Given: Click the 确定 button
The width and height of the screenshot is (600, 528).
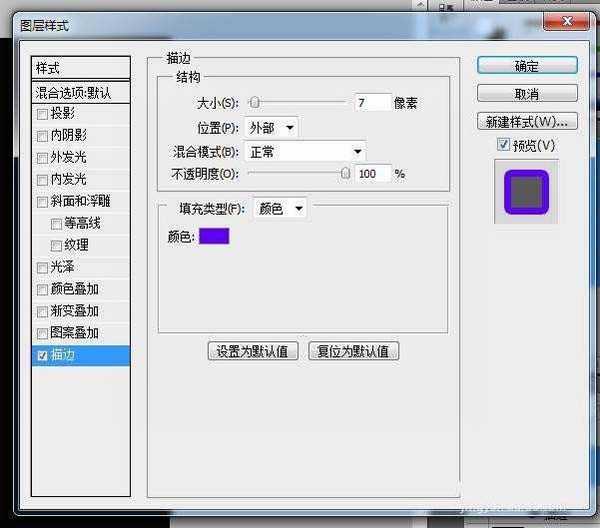Looking at the screenshot, I should 527,66.
